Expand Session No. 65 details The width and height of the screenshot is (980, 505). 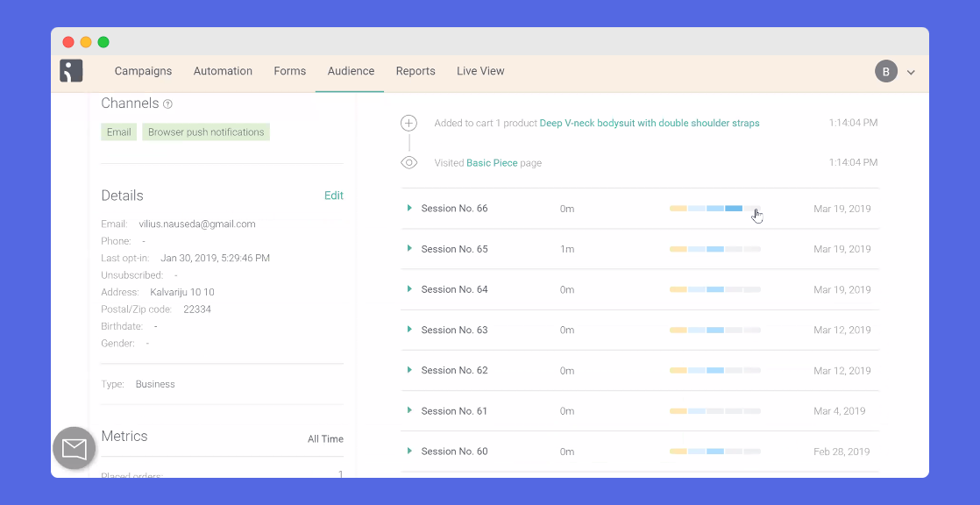pyautogui.click(x=409, y=249)
